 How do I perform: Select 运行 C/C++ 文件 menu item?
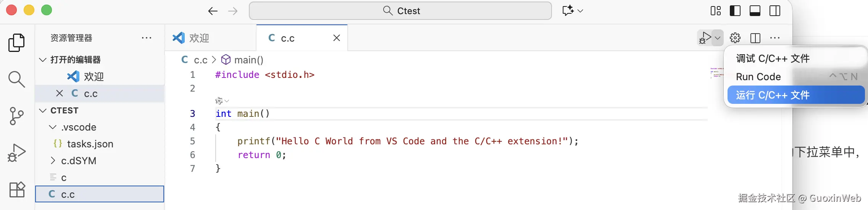pyautogui.click(x=773, y=95)
